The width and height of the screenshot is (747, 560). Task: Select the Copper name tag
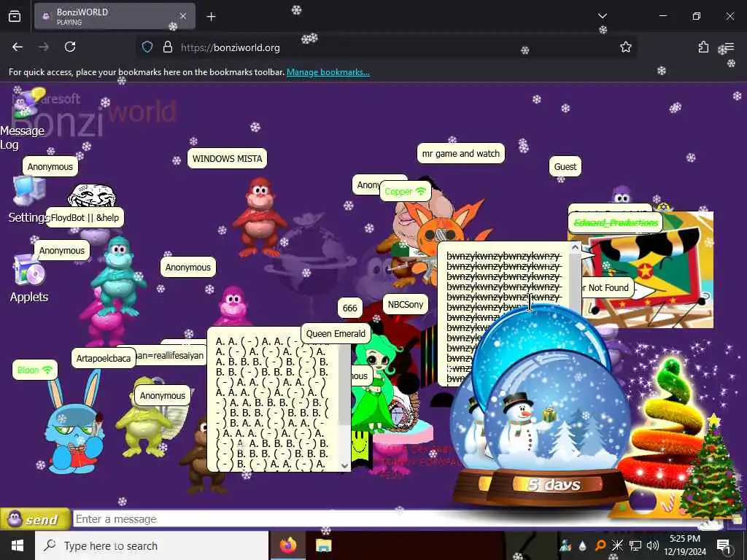point(405,192)
